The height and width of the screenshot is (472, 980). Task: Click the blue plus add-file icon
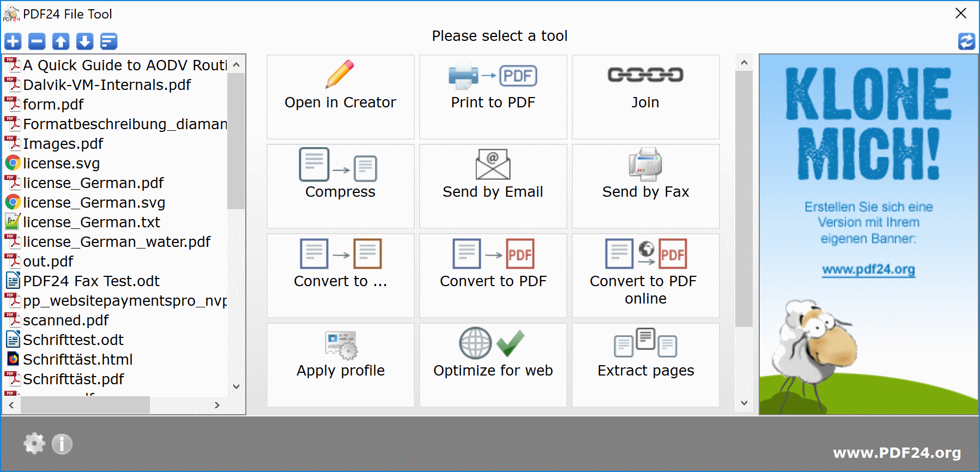coord(13,41)
